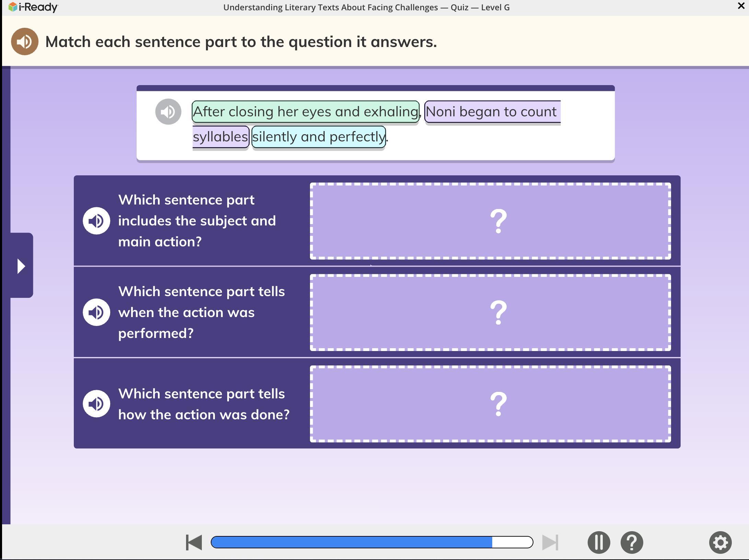Click the subject and main action answer box
The image size is (749, 560).
pyautogui.click(x=490, y=221)
